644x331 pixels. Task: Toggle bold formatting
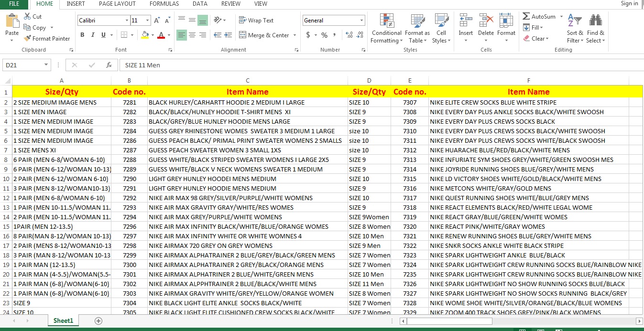click(x=82, y=34)
